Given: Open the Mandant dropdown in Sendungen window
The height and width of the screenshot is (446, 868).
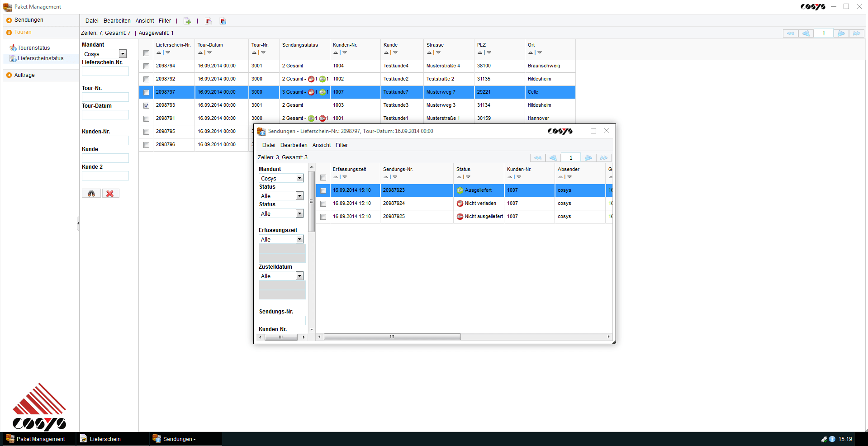Looking at the screenshot, I should point(299,178).
